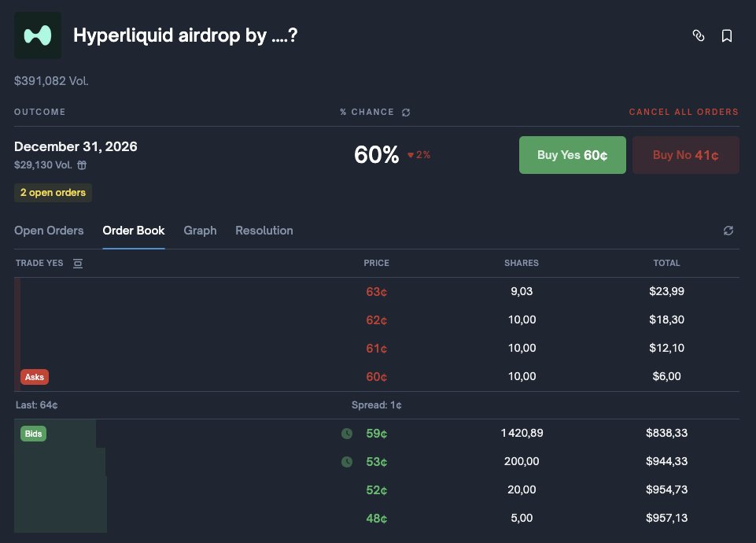Click the $957,13 total value
The image size is (756, 543).
coord(667,518)
